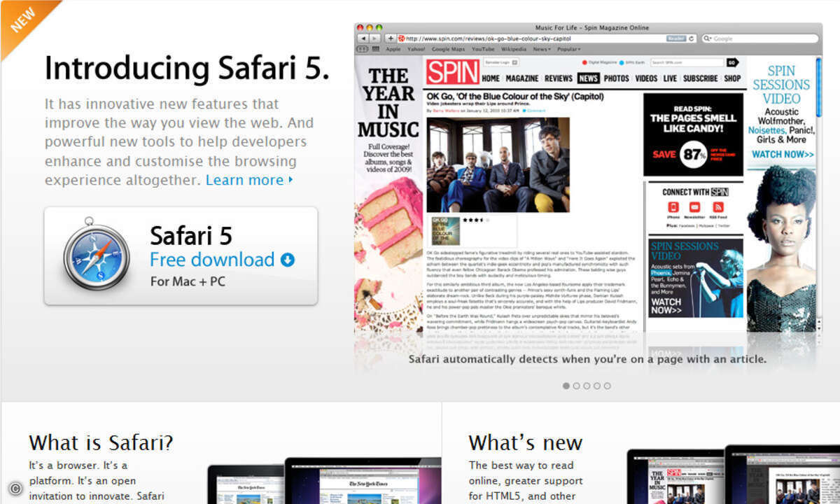This screenshot has width=840, height=504.
Task: Select the second carousel dot
Action: coord(576,386)
